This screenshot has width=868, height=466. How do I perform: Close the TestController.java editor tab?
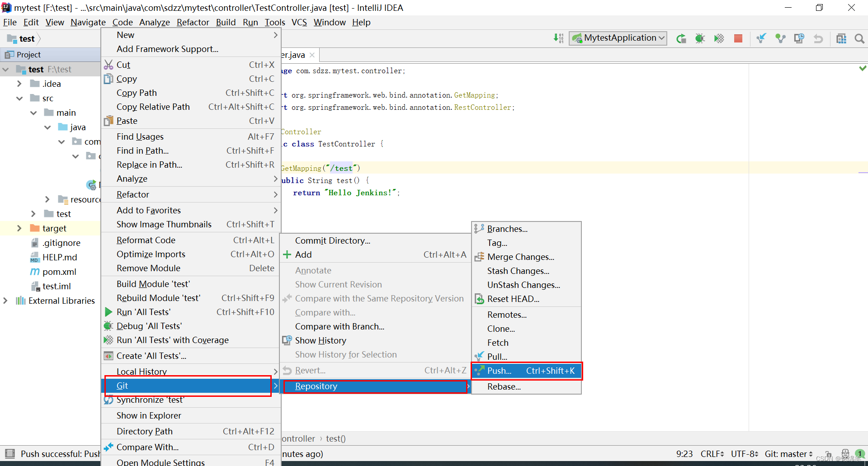click(x=312, y=55)
